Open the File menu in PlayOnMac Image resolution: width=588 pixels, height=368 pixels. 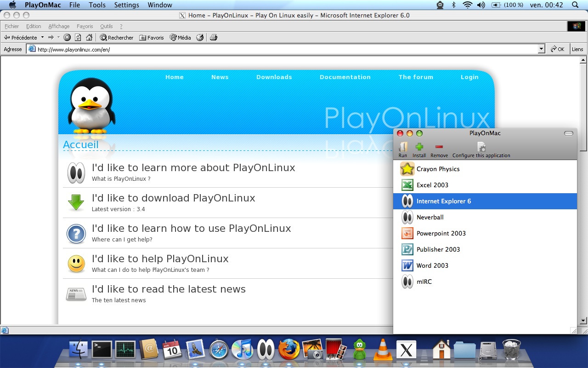[x=74, y=5]
